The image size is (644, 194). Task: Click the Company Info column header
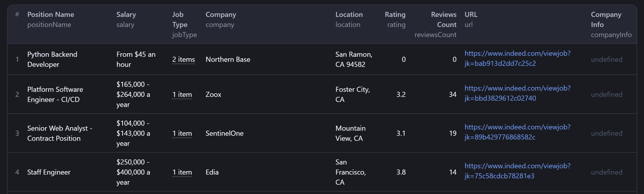(x=606, y=20)
